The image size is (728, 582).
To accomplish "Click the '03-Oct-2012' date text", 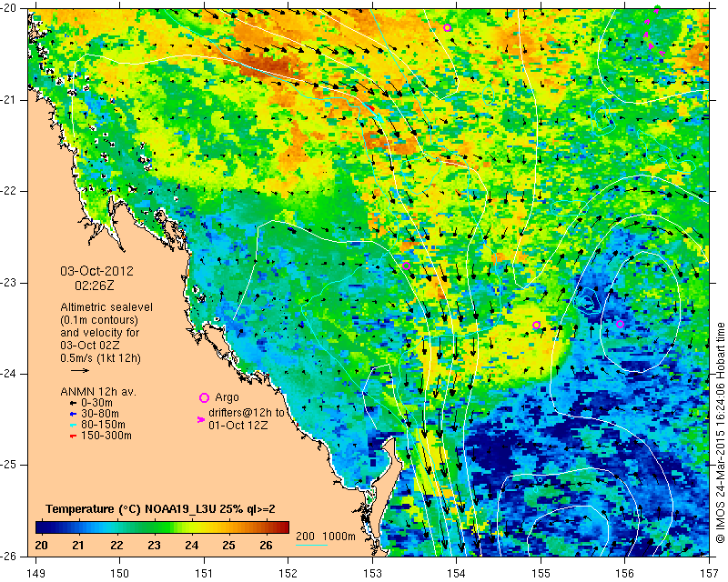I will click(96, 271).
